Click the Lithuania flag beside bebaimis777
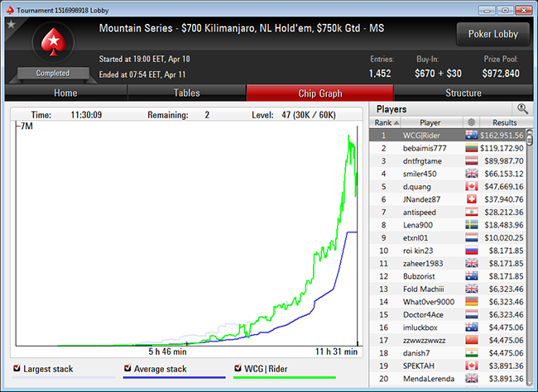 click(472, 148)
